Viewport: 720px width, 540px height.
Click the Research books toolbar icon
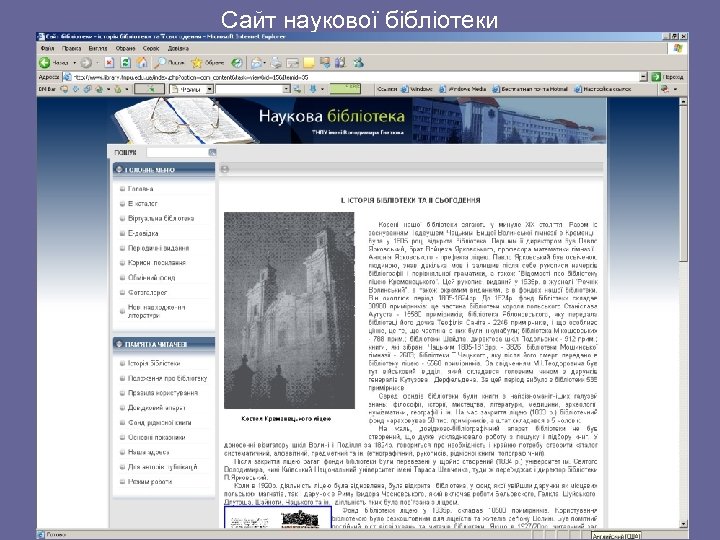[340, 62]
